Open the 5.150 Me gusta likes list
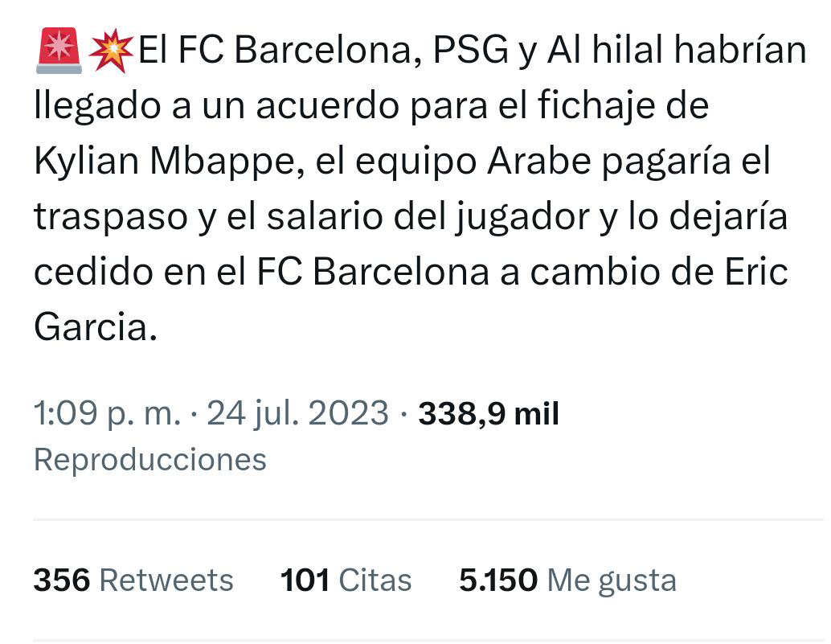Image resolution: width=831 pixels, height=644 pixels. pos(567,581)
